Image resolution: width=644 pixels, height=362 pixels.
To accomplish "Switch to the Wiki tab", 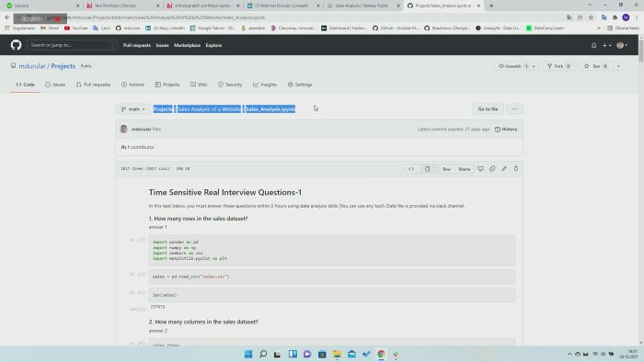I will pyautogui.click(x=199, y=85).
